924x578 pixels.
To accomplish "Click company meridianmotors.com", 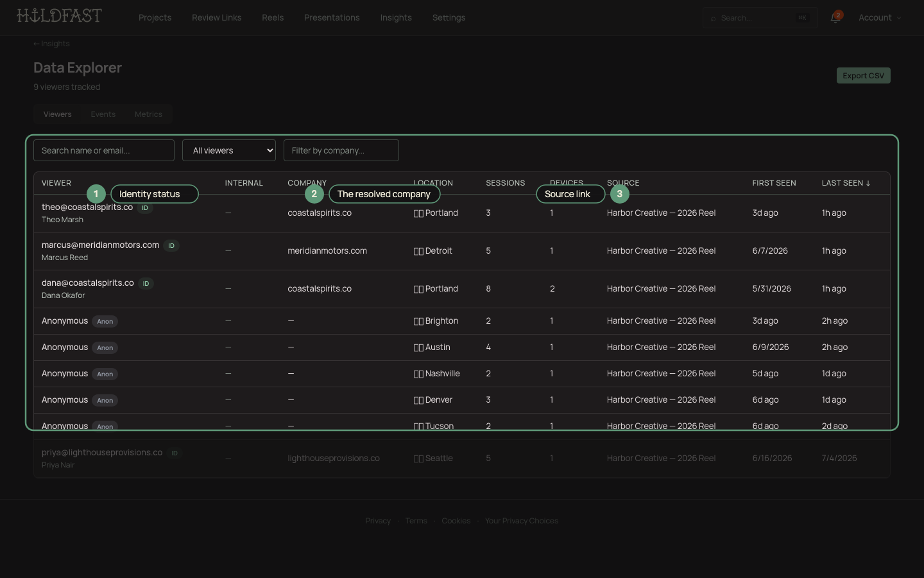I will [327, 250].
